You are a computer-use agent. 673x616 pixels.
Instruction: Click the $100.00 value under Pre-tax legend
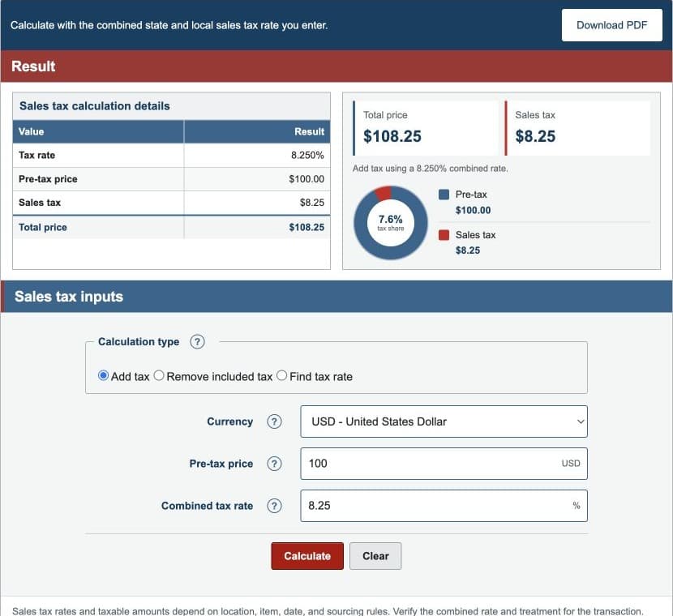pyautogui.click(x=473, y=210)
